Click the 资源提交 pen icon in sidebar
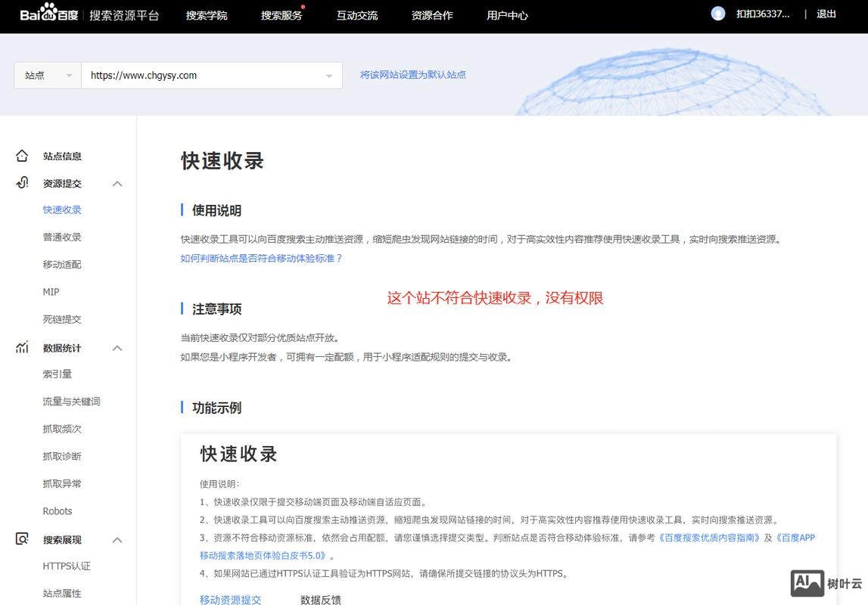Screen dimensions: 868x605 click(21, 183)
